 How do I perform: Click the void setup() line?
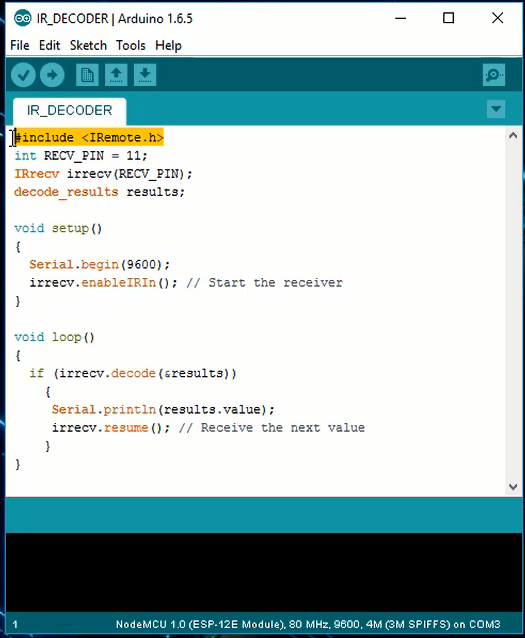(x=58, y=228)
